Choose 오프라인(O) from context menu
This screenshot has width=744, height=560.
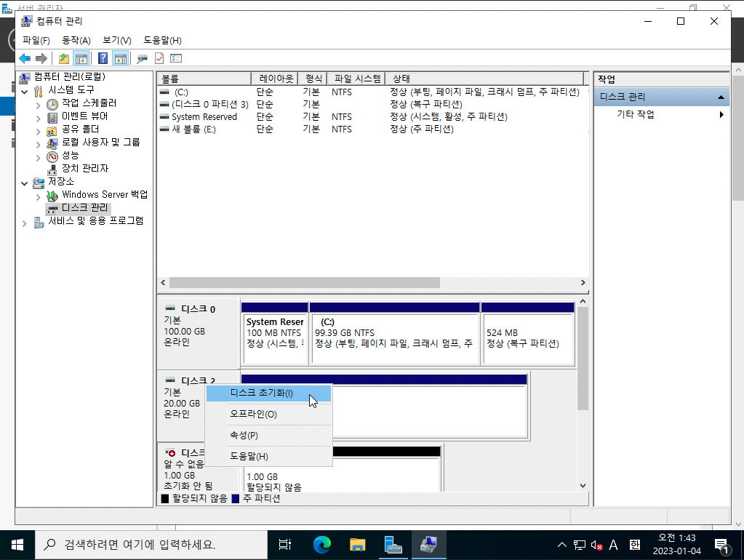pyautogui.click(x=268, y=414)
